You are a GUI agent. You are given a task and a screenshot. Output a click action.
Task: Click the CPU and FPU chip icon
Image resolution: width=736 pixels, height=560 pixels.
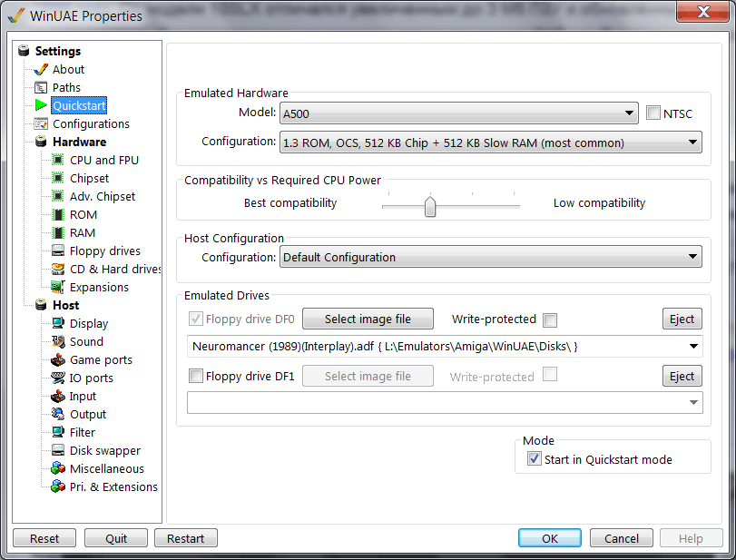pos(58,160)
